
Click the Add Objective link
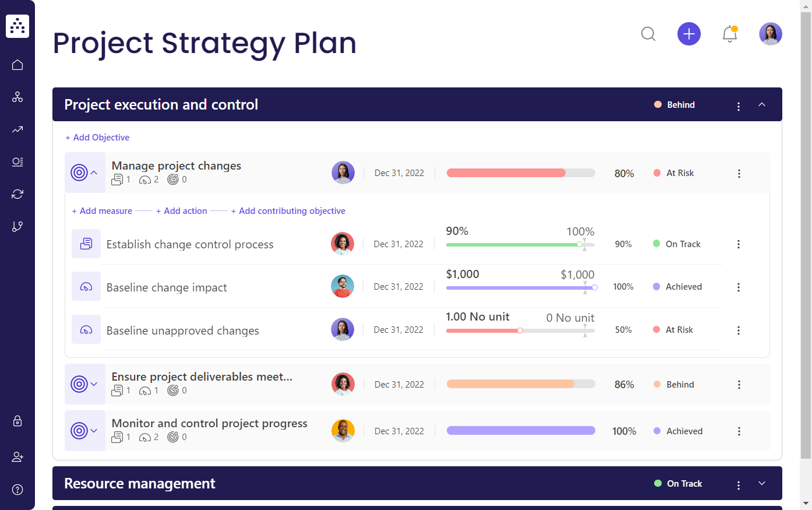click(x=97, y=137)
